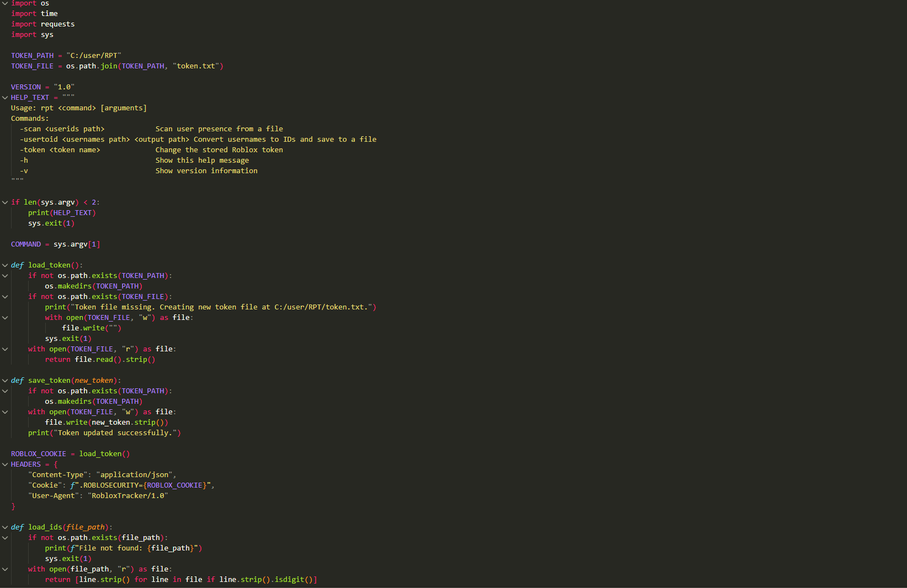Fold the 'with open(TOKEN_FILE, "w") as file' block in save_token
This screenshot has height=588, width=907.
pos(5,412)
